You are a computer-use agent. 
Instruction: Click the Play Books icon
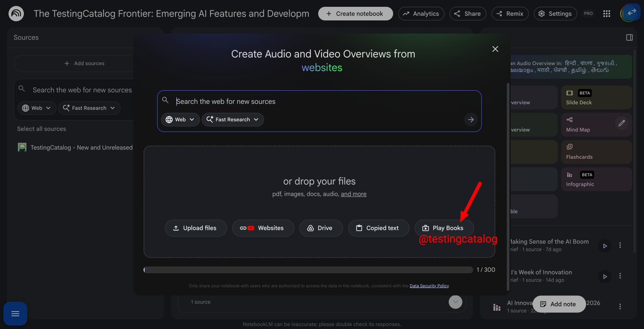(x=425, y=228)
